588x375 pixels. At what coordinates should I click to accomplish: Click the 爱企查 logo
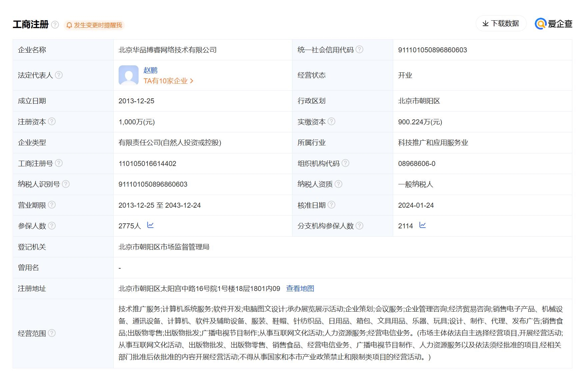(x=553, y=24)
